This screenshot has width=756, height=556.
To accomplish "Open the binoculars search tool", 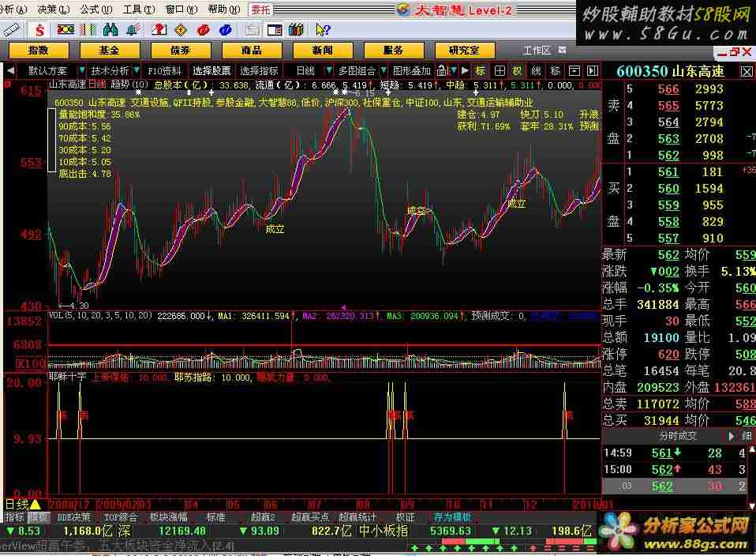I will pos(110,30).
